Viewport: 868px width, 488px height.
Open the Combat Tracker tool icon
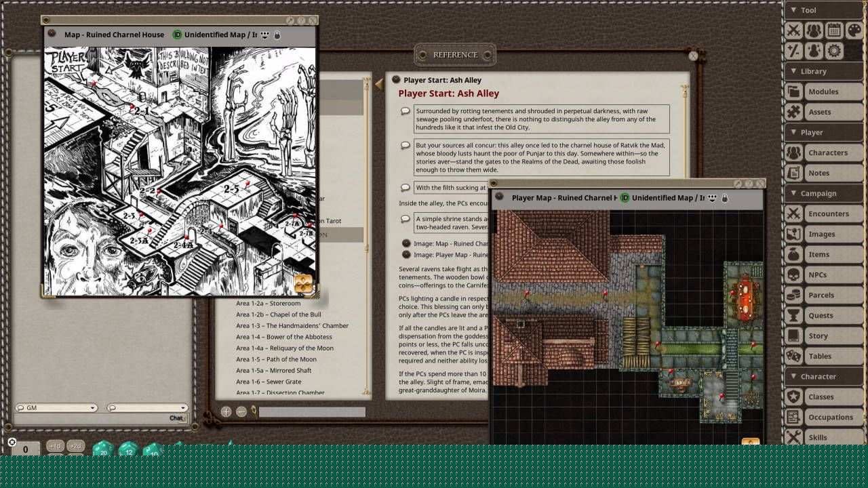[793, 30]
